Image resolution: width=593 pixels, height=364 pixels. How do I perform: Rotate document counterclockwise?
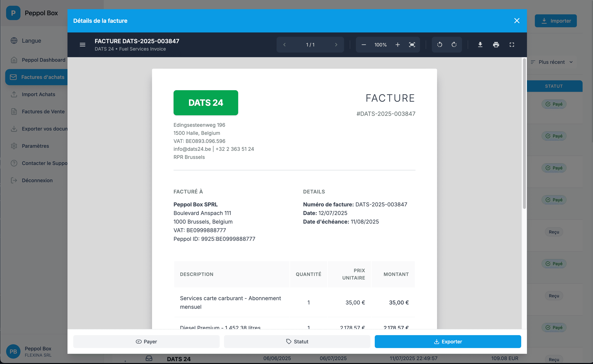point(440,45)
